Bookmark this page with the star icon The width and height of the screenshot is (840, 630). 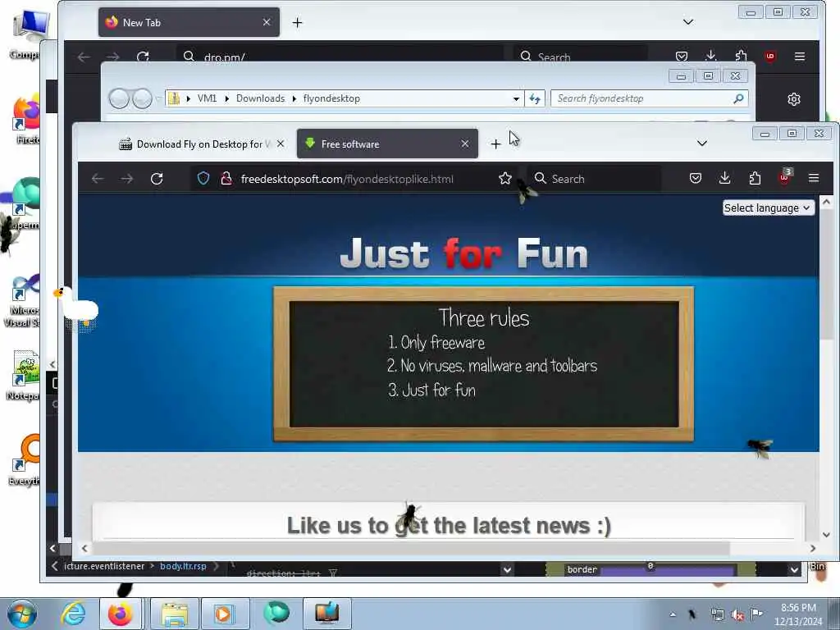pyautogui.click(x=504, y=178)
